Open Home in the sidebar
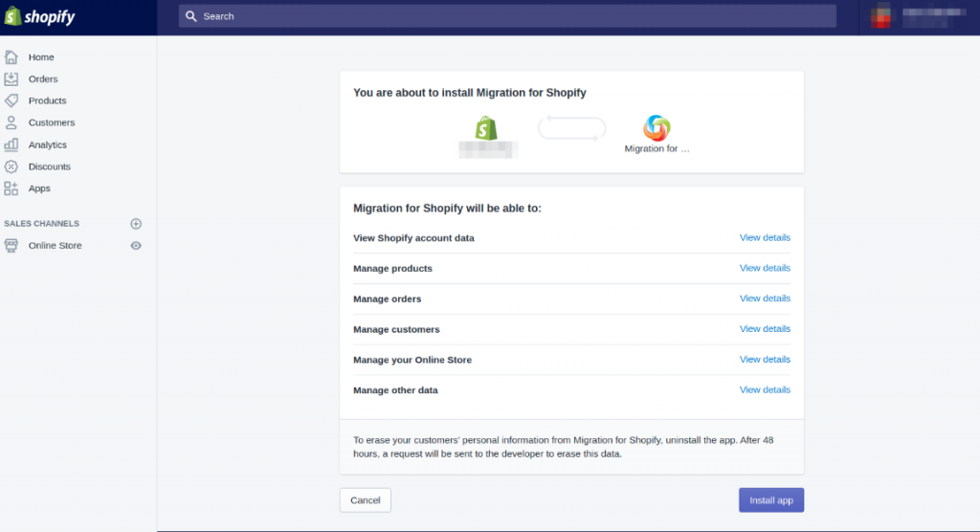Viewport: 980px width, 532px height. pyautogui.click(x=41, y=56)
